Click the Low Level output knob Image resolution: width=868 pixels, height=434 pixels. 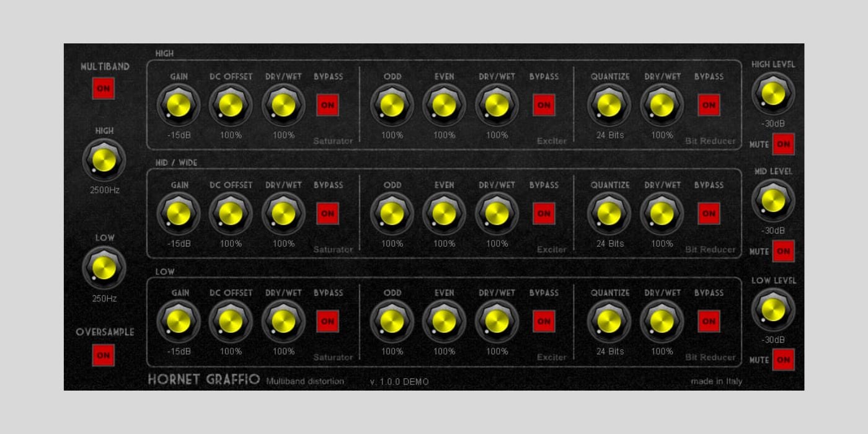click(773, 310)
